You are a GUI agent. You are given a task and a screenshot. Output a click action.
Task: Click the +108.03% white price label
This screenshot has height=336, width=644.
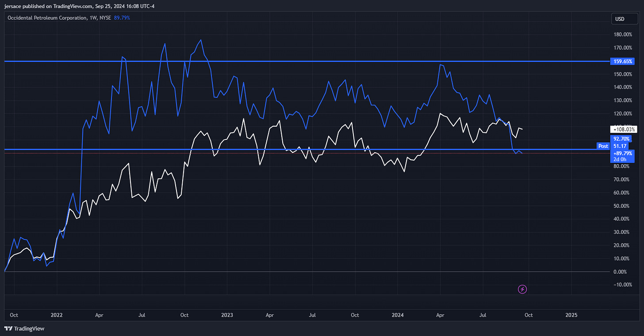(623, 130)
